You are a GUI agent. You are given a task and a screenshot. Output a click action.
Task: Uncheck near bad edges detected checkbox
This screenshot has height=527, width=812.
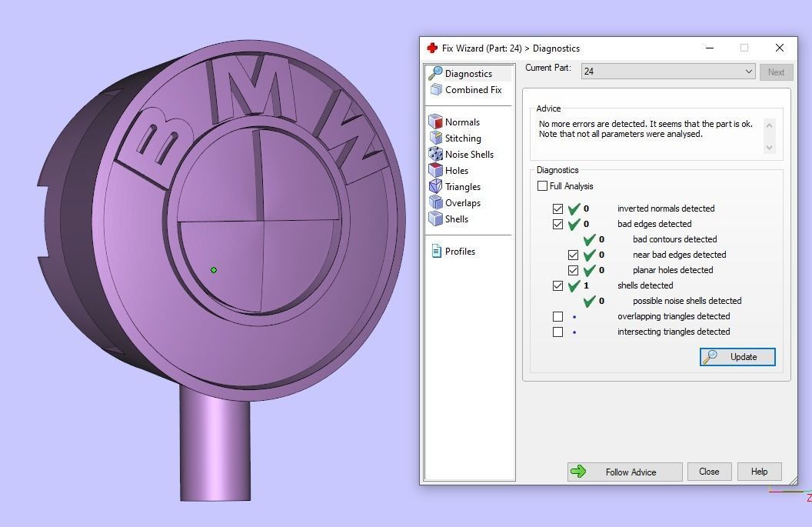coord(573,255)
